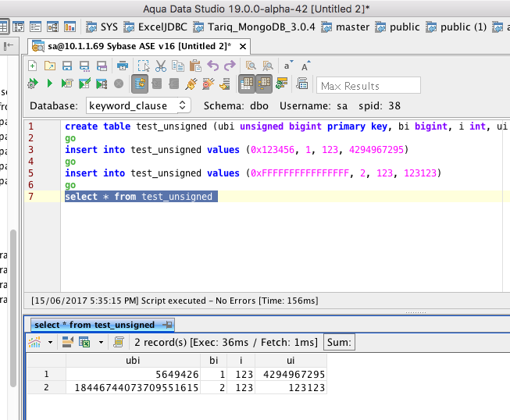Open the Find dialog with the magnifier icon
The width and height of the screenshot is (510, 420).
[x=251, y=66]
